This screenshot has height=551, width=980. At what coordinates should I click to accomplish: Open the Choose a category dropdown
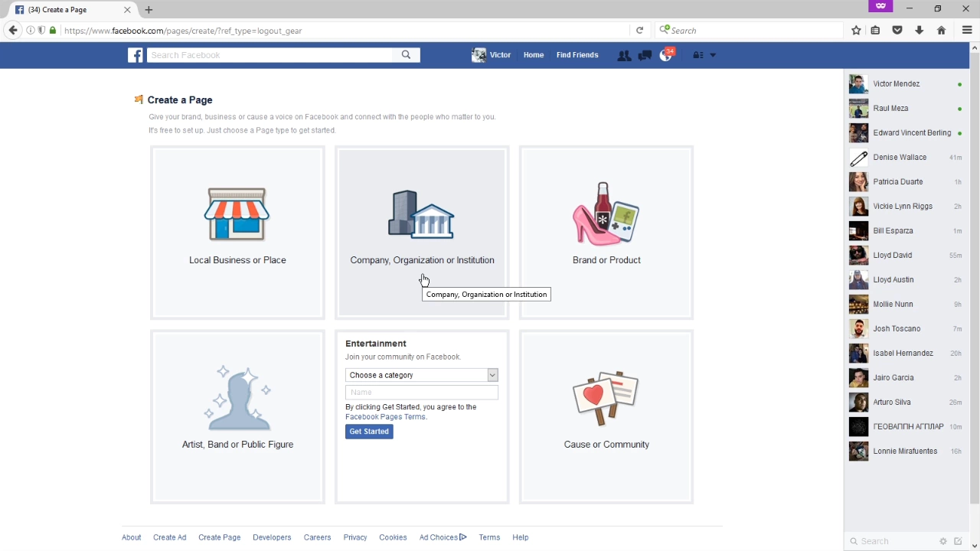point(422,375)
